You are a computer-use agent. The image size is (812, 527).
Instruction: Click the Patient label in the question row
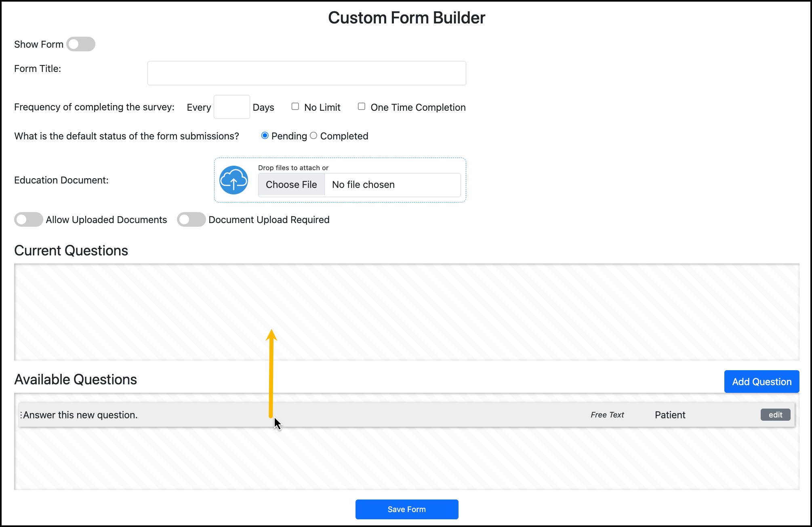(x=670, y=415)
